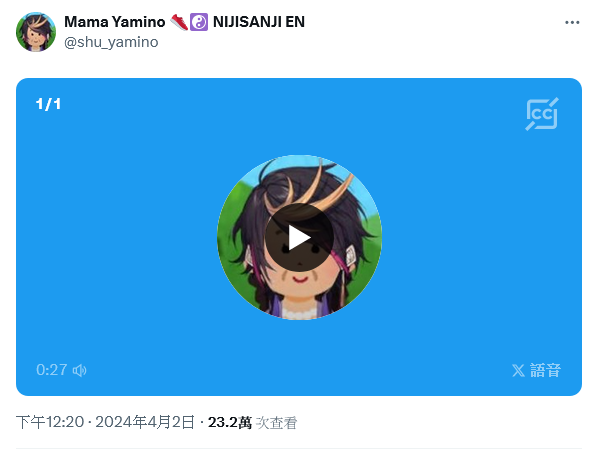Open Mama Yamino's profile avatar
The image size is (598, 449).
36,32
